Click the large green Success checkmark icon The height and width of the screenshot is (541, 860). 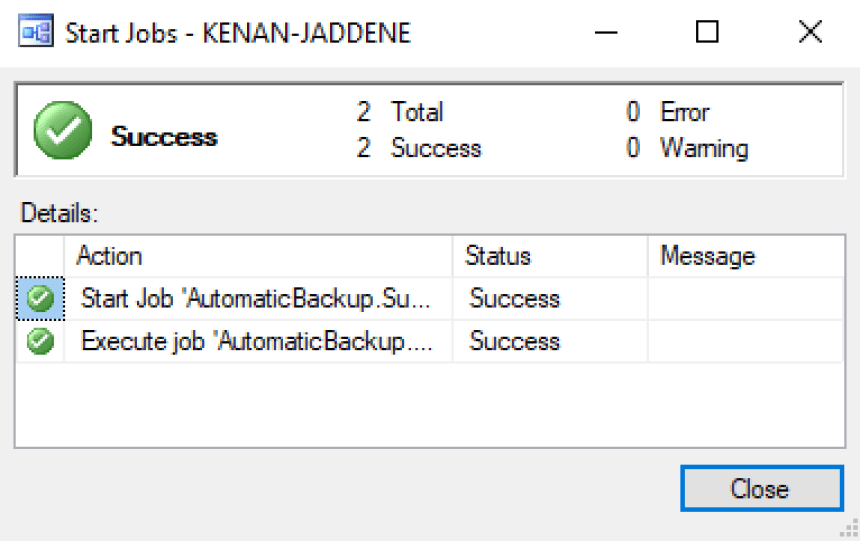pyautogui.click(x=63, y=131)
